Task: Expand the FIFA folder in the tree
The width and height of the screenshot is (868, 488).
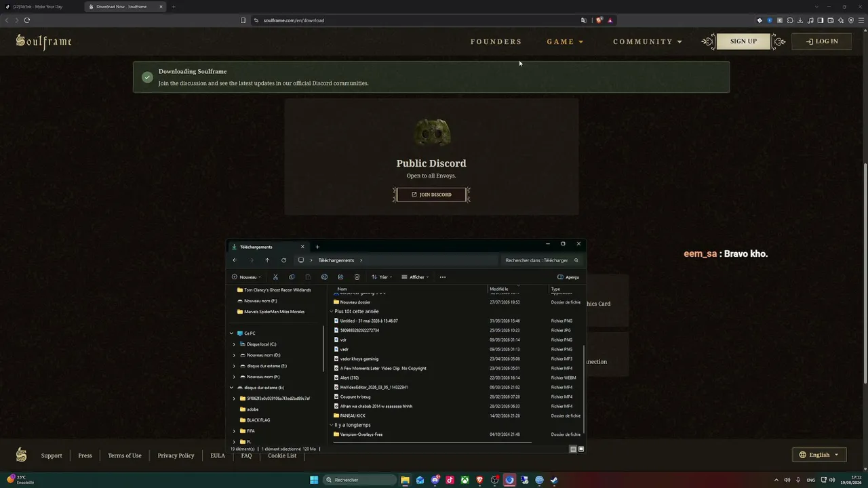Action: pyautogui.click(x=234, y=431)
